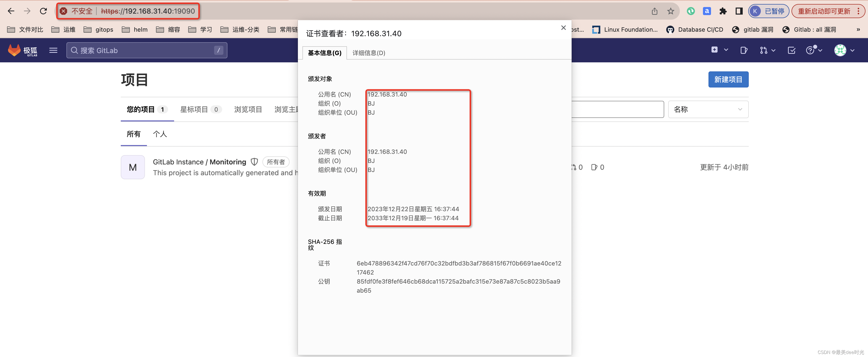The image size is (868, 357).
Task: Click the 搜索 GitLab search field
Action: 147,50
